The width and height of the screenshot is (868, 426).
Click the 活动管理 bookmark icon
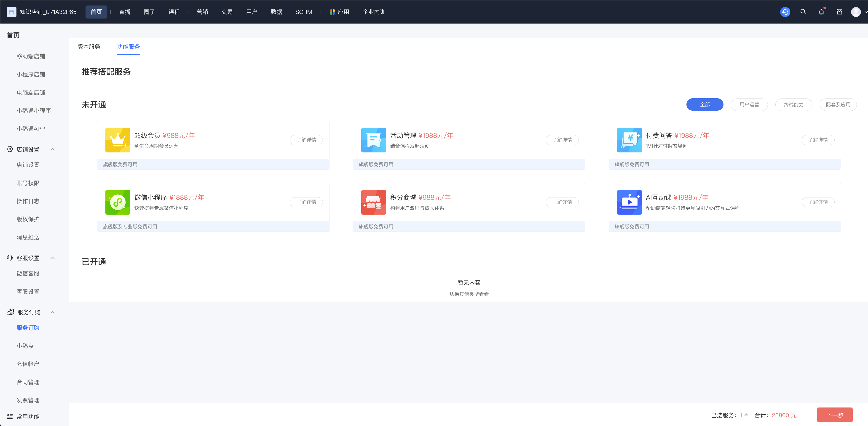coord(373,140)
